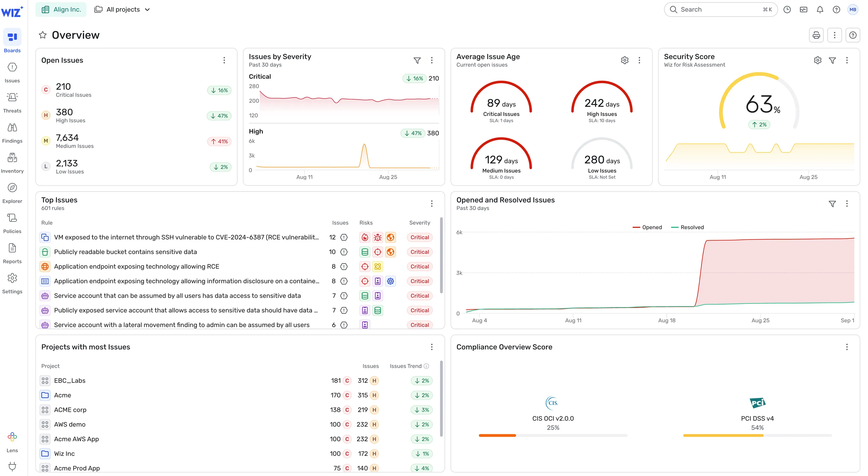Open Average Issue Age settings gear
Screen dimensions: 868x476
click(x=624, y=60)
